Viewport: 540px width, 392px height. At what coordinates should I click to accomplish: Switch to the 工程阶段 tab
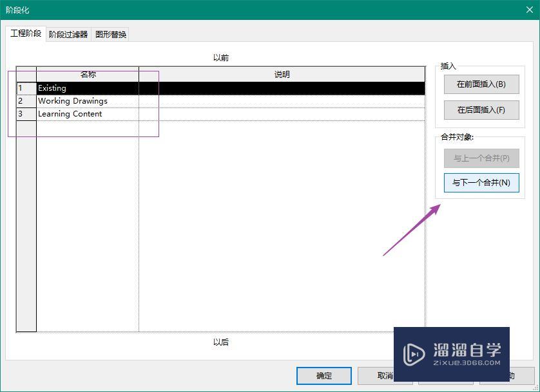[x=26, y=33]
